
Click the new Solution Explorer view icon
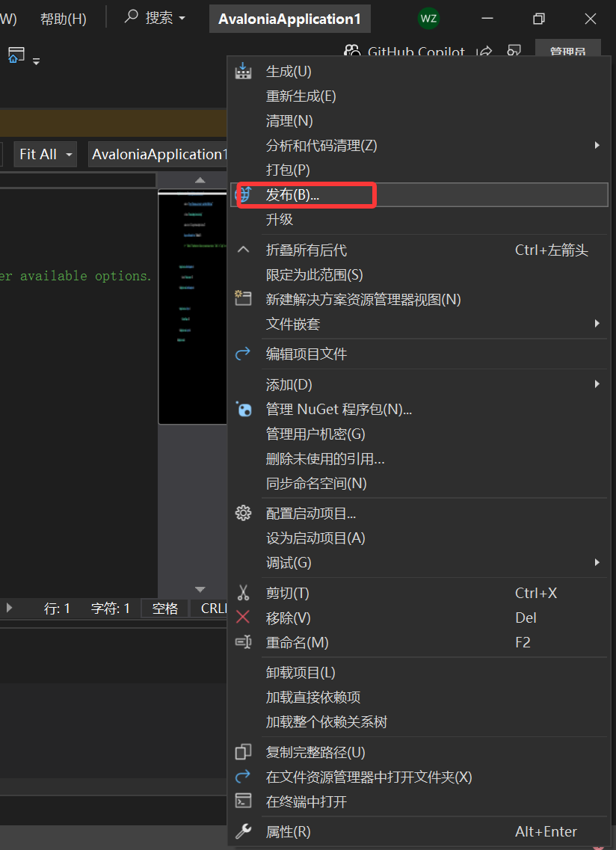pyautogui.click(x=243, y=299)
